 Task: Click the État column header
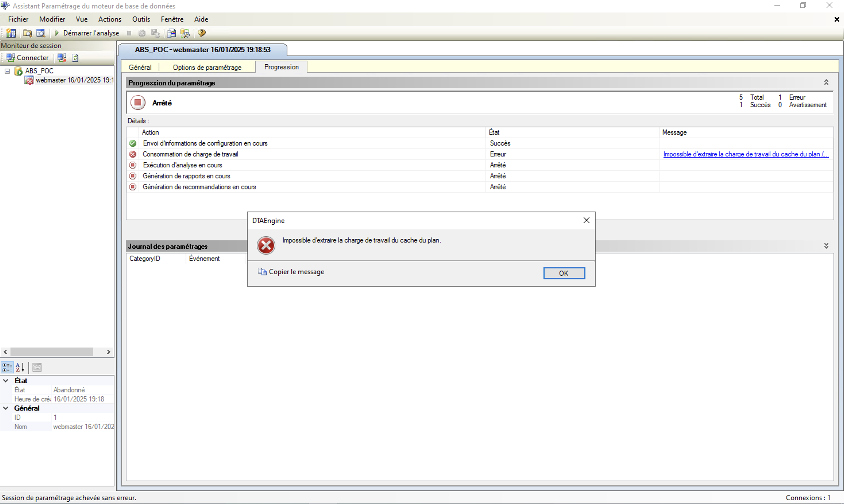coord(572,132)
